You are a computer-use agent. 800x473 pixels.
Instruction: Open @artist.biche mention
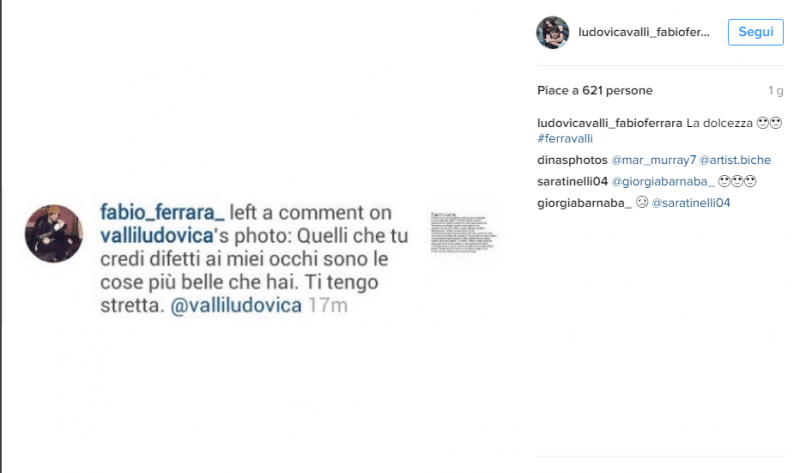click(735, 160)
